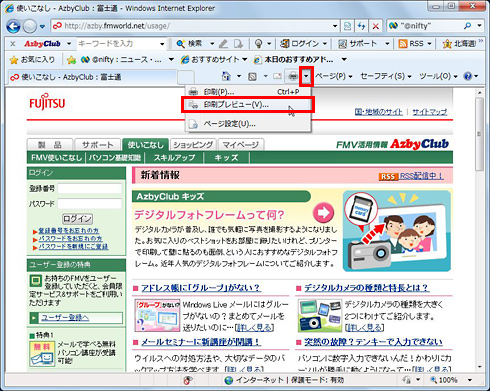
Task: Choose 印刷(P)... from the print menu
Action: coord(248,92)
